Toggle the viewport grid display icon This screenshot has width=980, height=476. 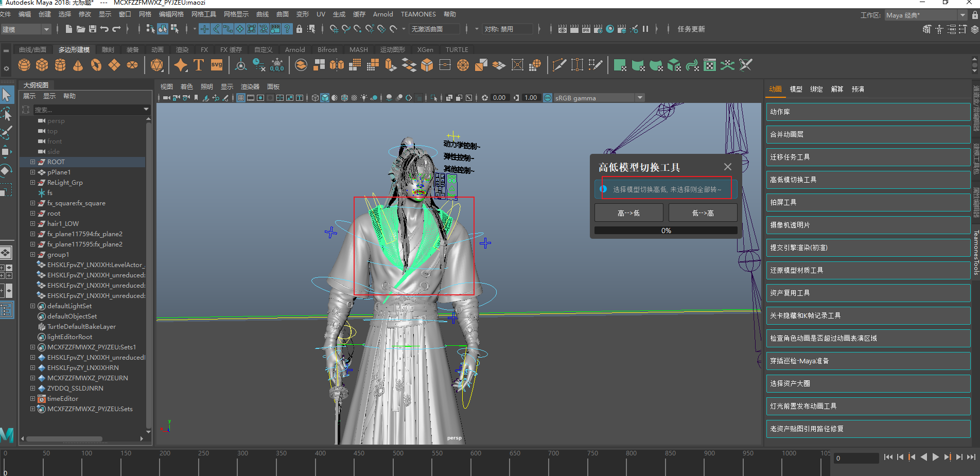240,98
